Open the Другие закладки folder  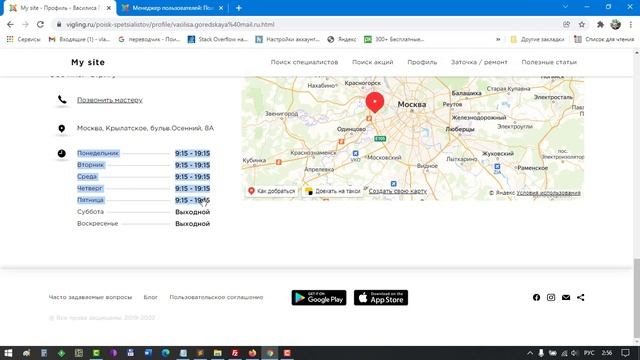(537, 39)
